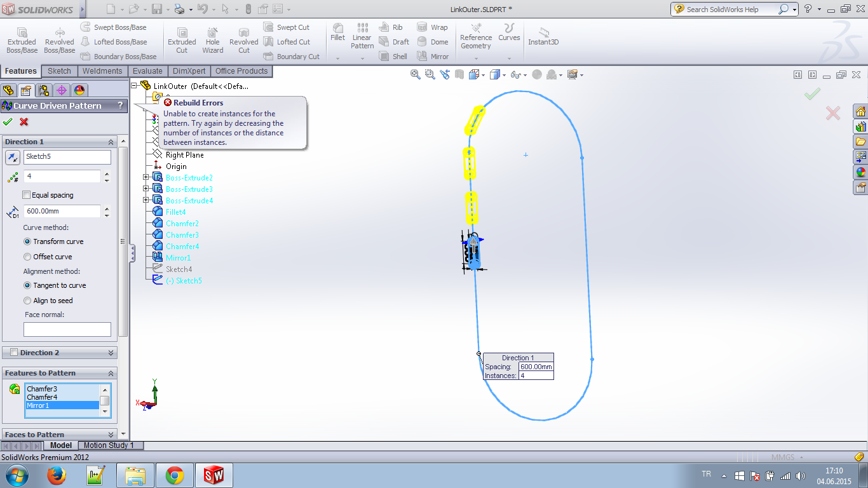
Task: Select the Extruded Cut tool
Action: [x=182, y=41]
